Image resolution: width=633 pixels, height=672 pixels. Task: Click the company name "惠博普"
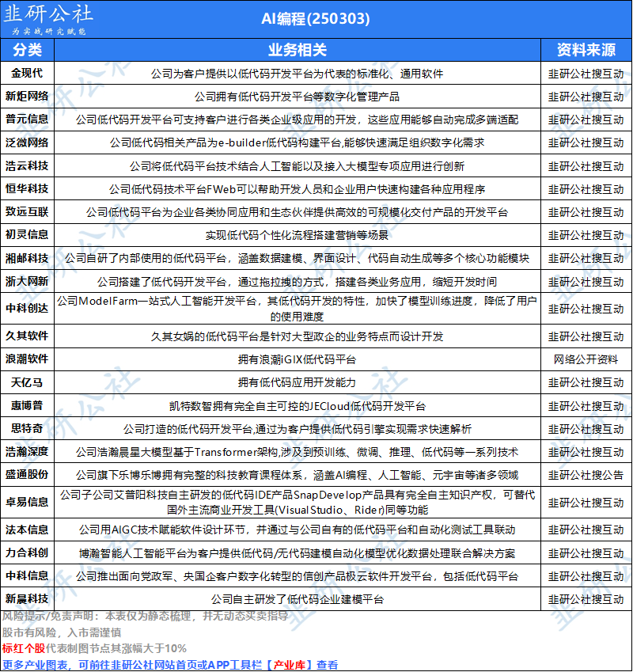pos(27,405)
